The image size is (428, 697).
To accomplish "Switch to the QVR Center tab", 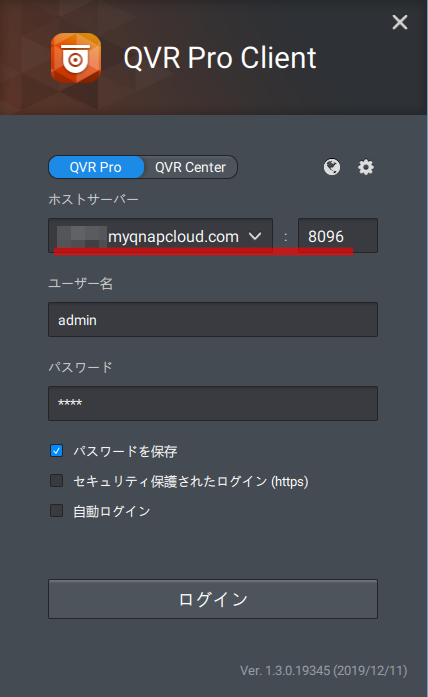I will (190, 167).
